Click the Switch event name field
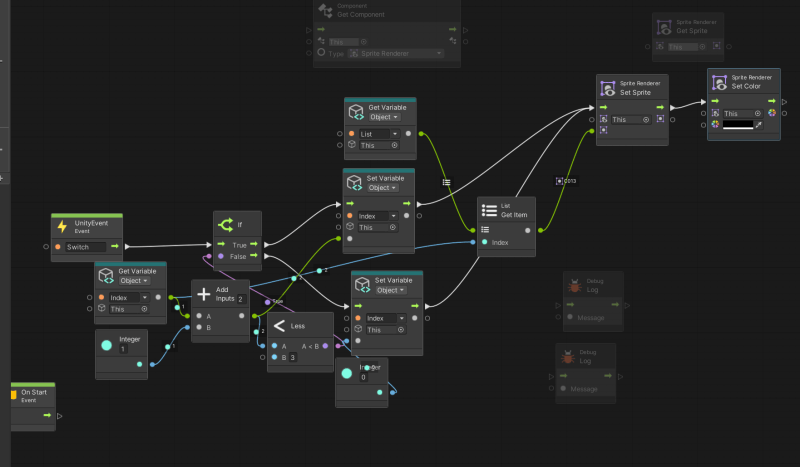This screenshot has height=467, width=800. 85,247
